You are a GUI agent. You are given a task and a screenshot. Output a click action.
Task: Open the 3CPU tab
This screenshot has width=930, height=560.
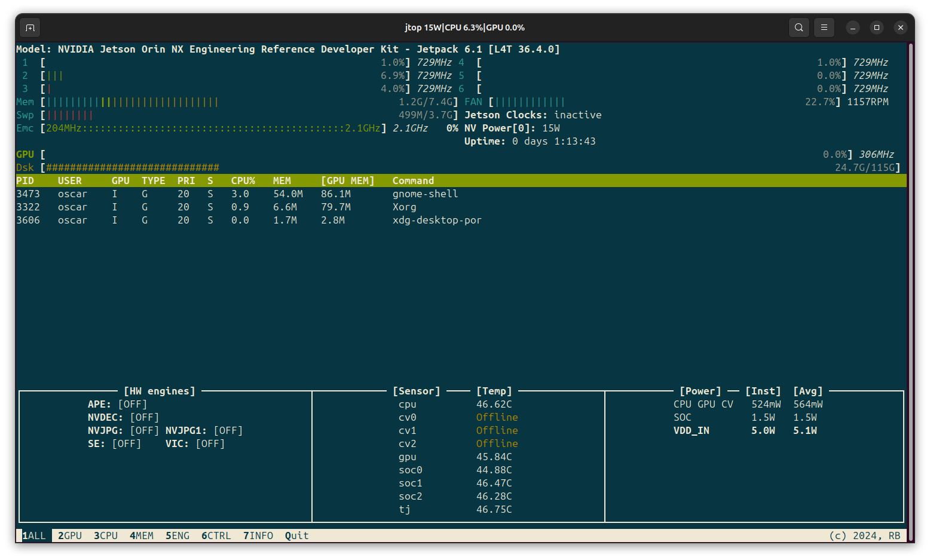coord(106,535)
